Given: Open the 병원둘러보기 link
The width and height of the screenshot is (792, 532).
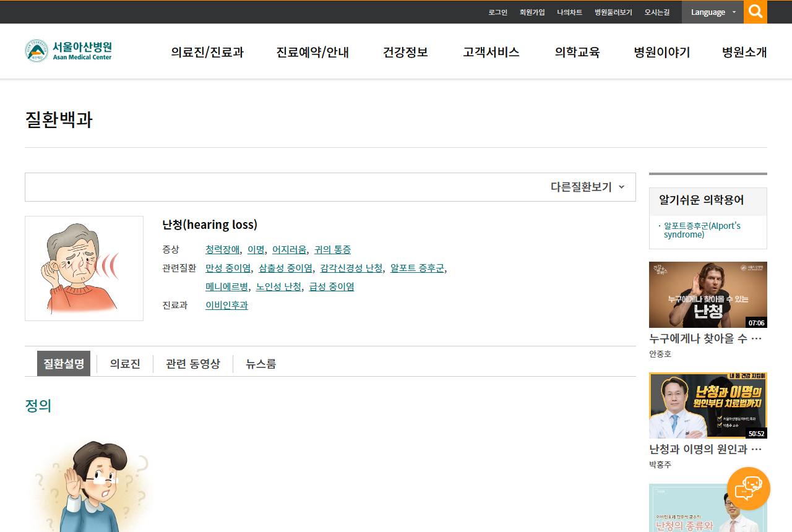Looking at the screenshot, I should [x=613, y=12].
